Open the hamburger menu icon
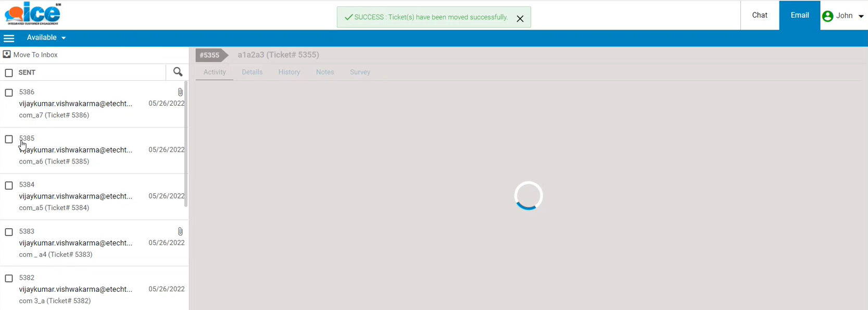Image resolution: width=868 pixels, height=310 pixels. tap(9, 38)
